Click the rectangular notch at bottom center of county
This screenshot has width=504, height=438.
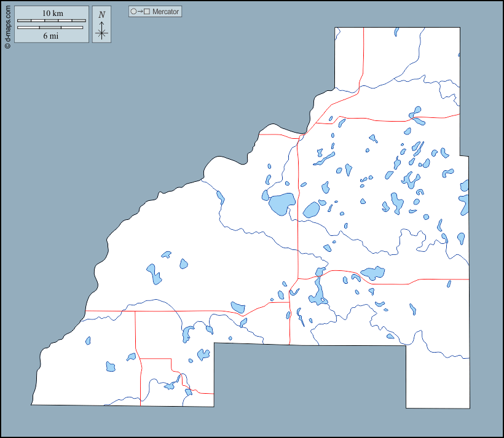tap(309, 386)
